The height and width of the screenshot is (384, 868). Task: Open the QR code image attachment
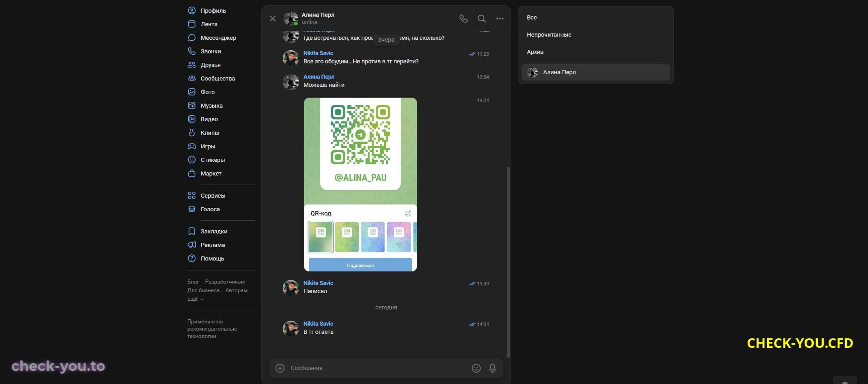(x=360, y=185)
